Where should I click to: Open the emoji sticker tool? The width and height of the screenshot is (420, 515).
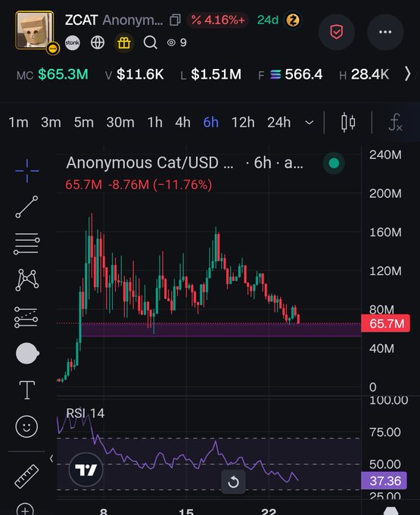tap(26, 426)
